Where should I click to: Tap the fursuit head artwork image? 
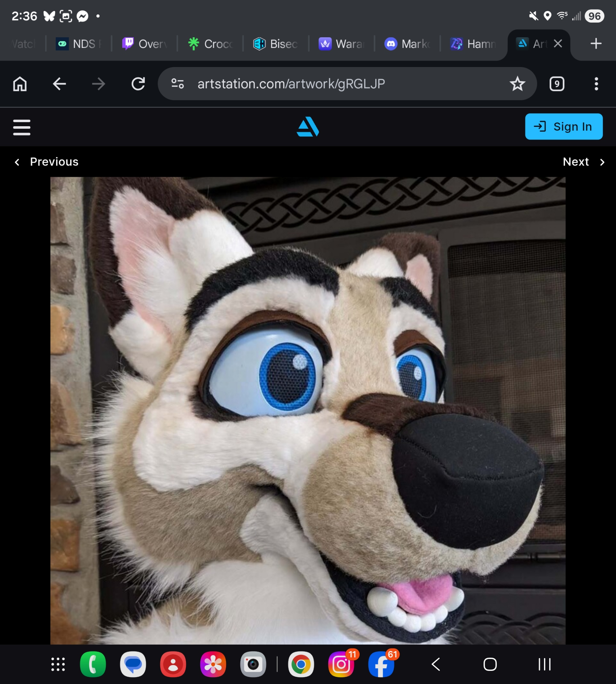click(x=308, y=410)
